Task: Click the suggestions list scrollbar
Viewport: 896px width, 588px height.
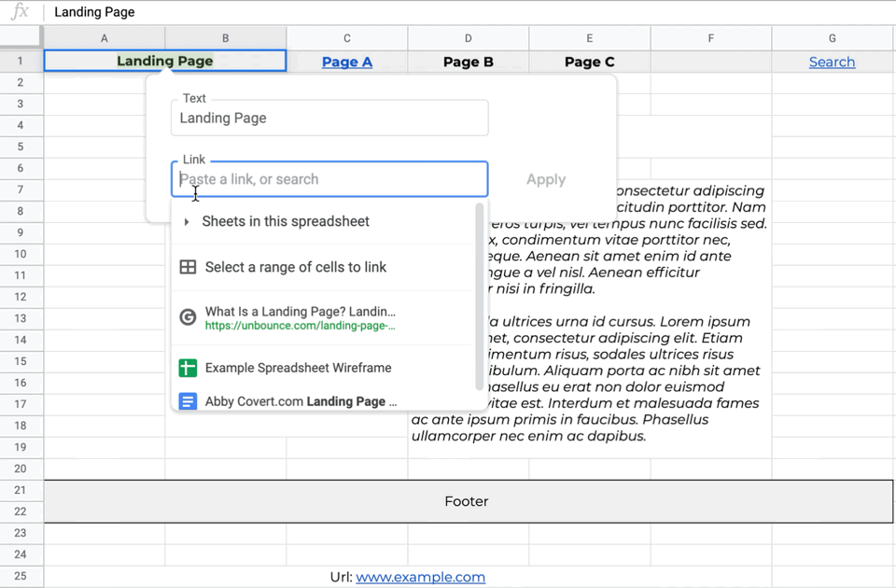Action: click(480, 297)
